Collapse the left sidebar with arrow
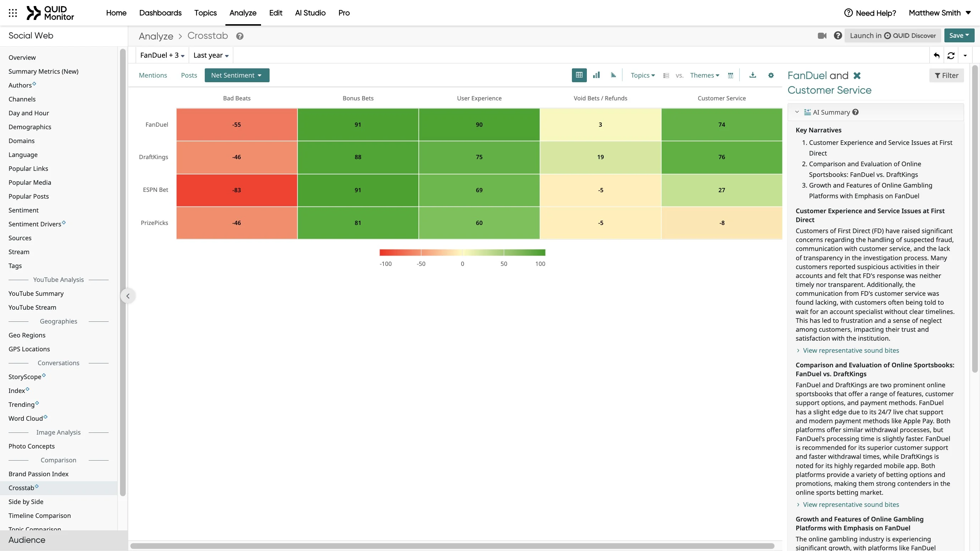980x551 pixels. pos(128,296)
